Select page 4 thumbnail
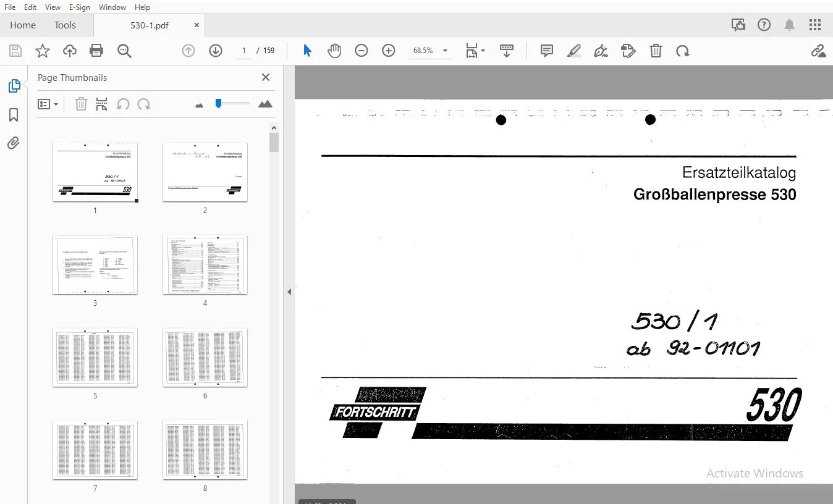 pyautogui.click(x=205, y=264)
